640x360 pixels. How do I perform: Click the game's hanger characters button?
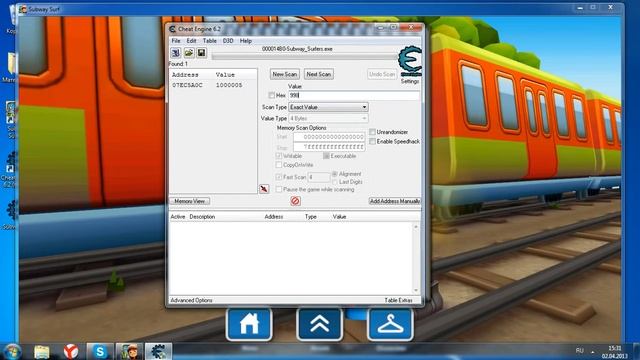coord(390,324)
